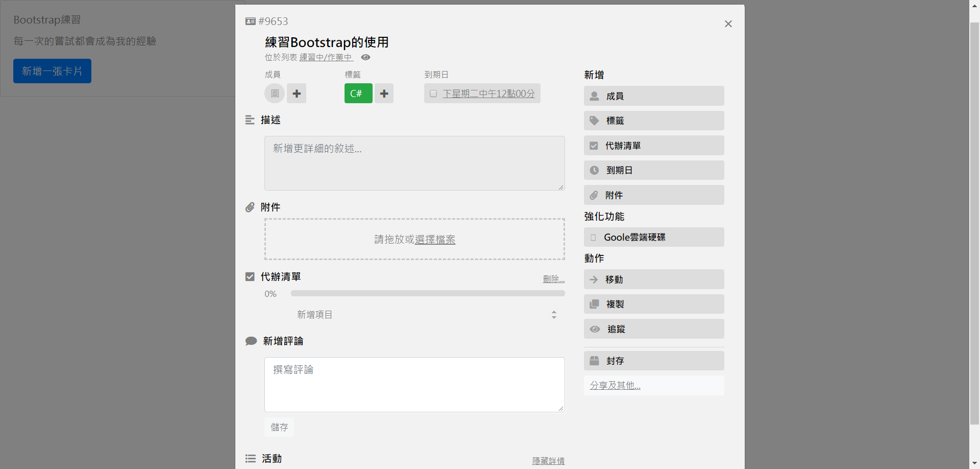Click 選擇檔案 link to upload attachment
The height and width of the screenshot is (469, 980).
click(x=435, y=240)
